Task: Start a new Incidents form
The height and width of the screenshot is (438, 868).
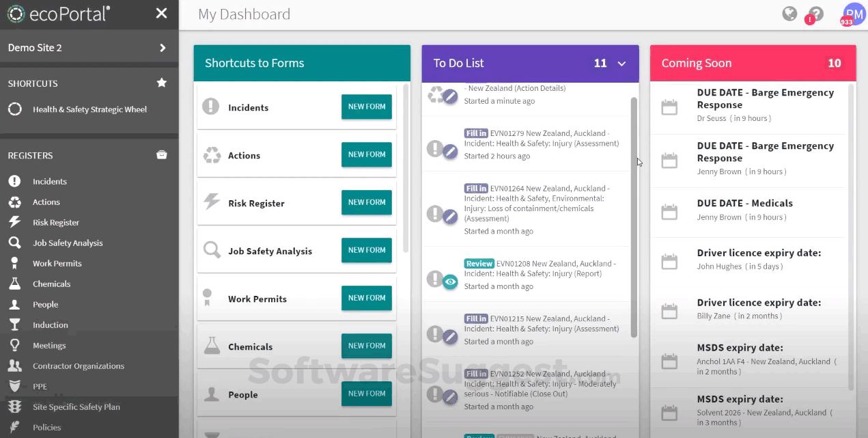Action: click(x=366, y=107)
